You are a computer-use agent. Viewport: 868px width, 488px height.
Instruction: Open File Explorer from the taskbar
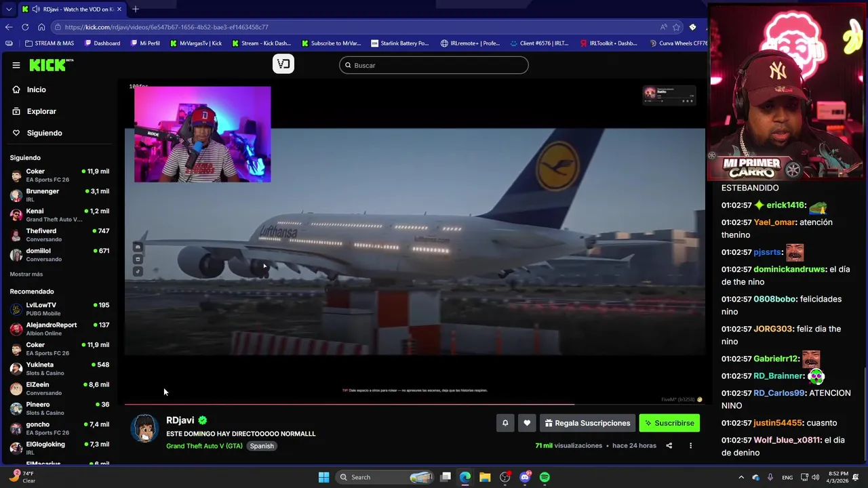(485, 477)
